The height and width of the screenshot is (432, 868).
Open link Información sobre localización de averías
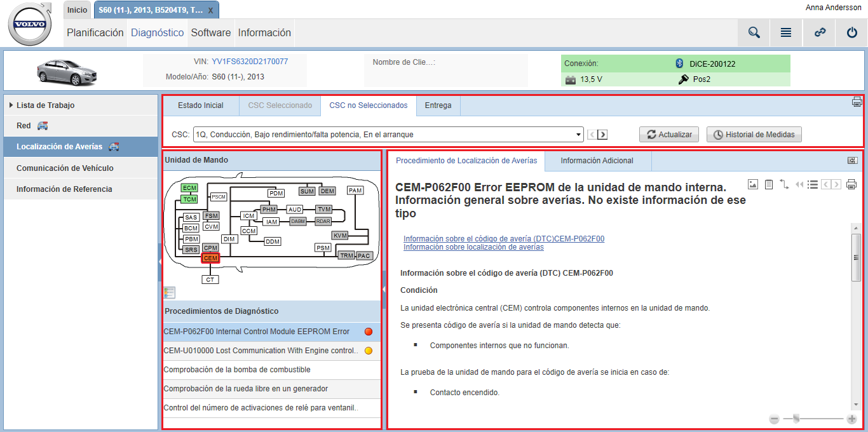[x=473, y=247]
